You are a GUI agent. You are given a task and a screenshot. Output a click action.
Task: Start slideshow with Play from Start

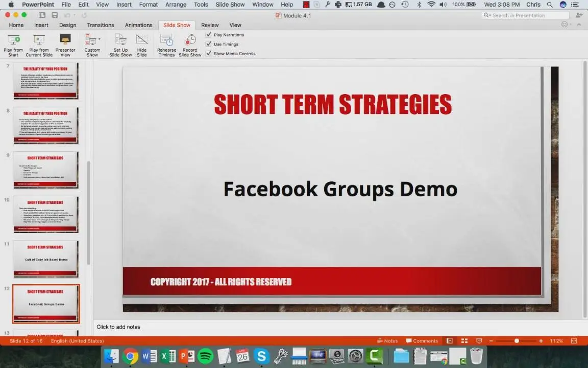point(13,45)
